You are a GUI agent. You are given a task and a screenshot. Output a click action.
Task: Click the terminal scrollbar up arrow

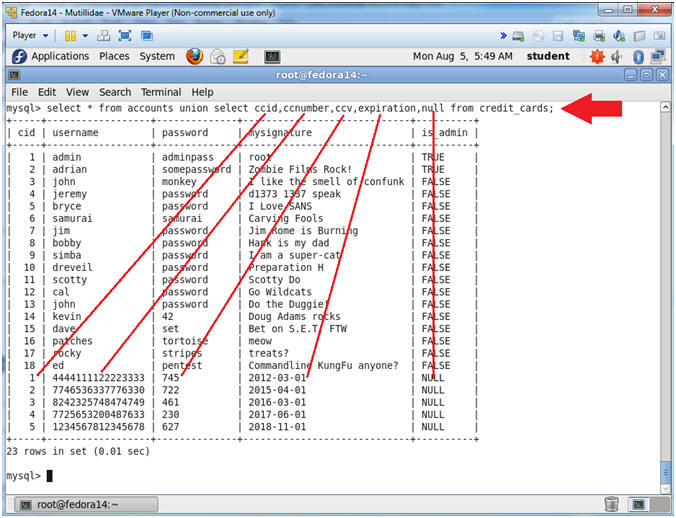click(666, 106)
